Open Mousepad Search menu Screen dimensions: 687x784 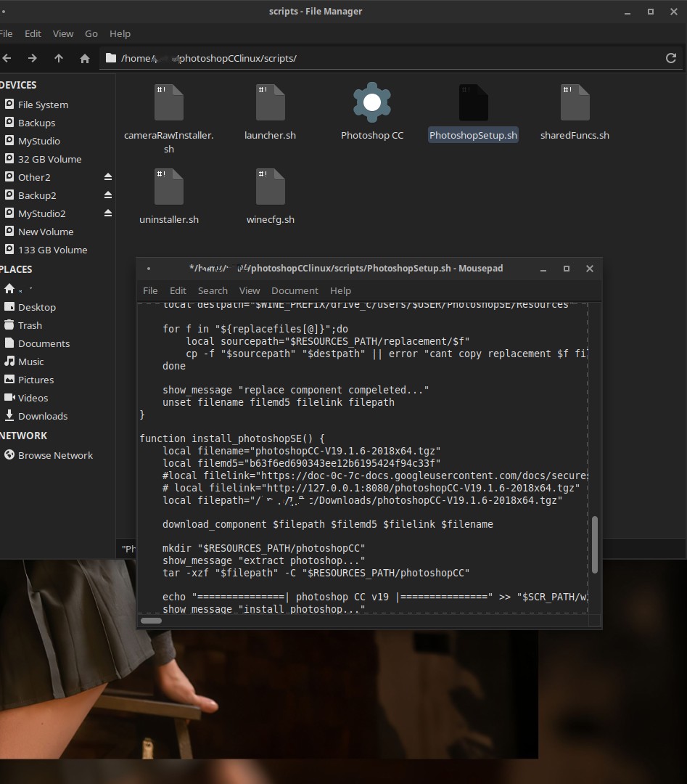coord(213,290)
